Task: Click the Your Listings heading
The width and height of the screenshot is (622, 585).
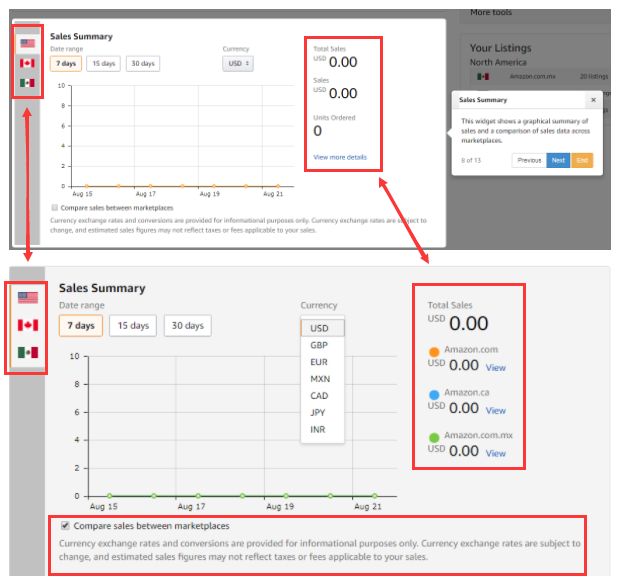Action: pyautogui.click(x=501, y=48)
